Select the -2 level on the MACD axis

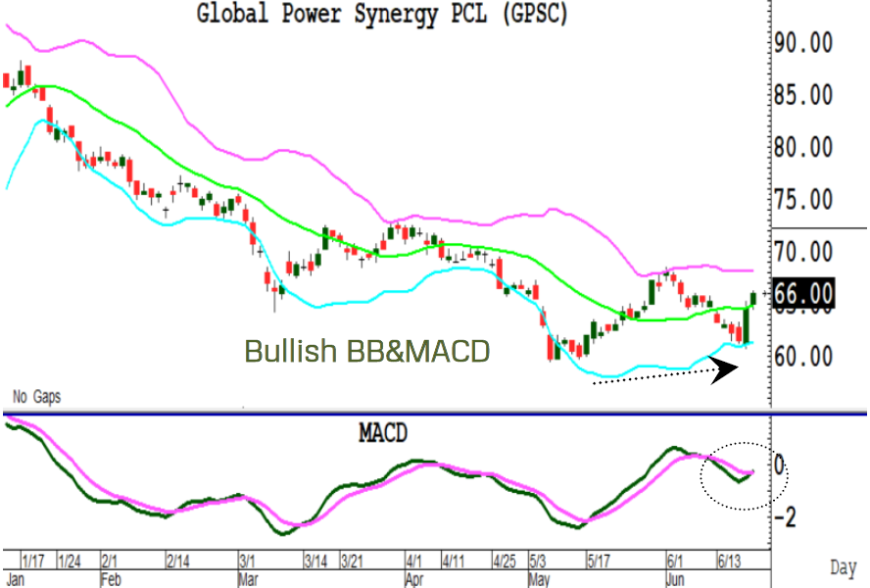click(x=785, y=517)
